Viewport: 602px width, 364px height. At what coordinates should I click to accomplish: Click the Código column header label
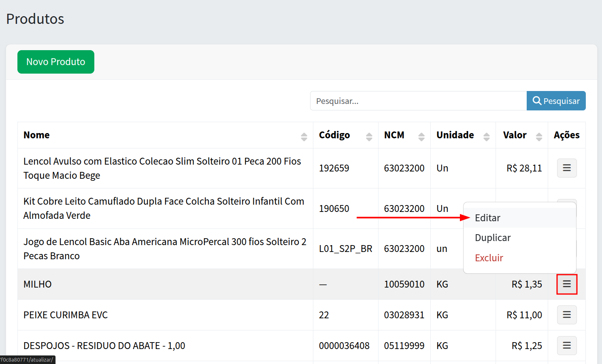pyautogui.click(x=334, y=135)
